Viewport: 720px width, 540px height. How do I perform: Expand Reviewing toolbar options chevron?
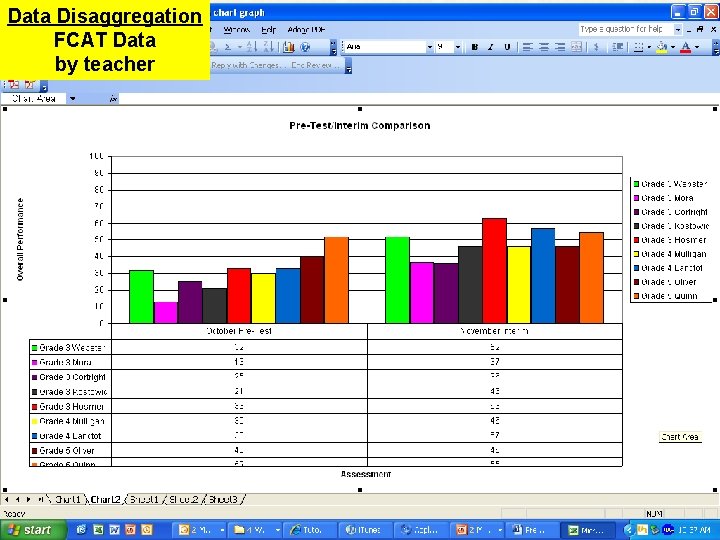pos(349,67)
